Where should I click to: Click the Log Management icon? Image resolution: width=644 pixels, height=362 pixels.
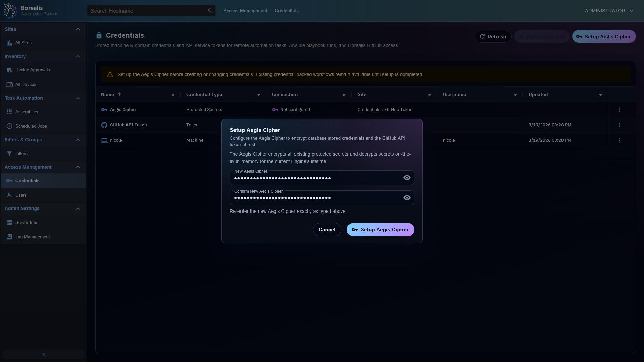coord(9,237)
